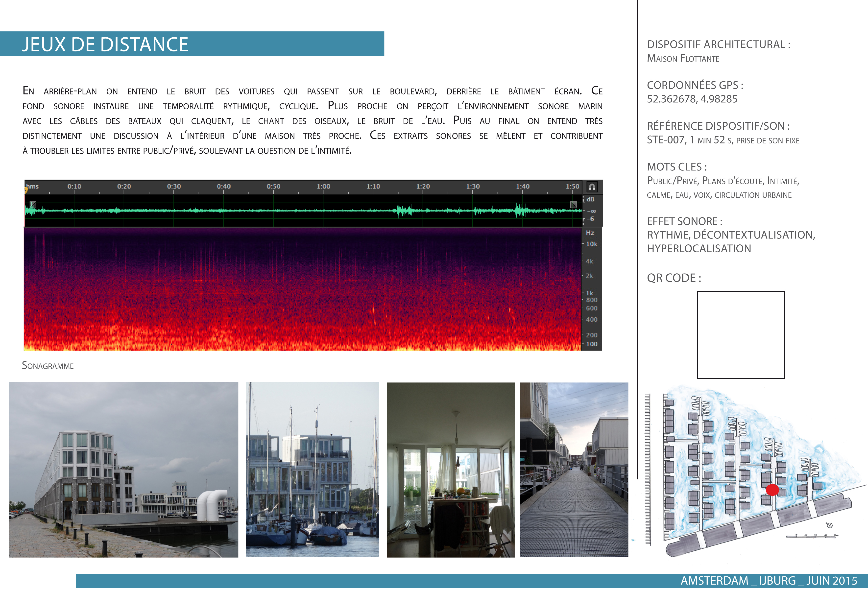Click the -6 value on the amplitude scale
868x590 pixels.
pyautogui.click(x=590, y=219)
